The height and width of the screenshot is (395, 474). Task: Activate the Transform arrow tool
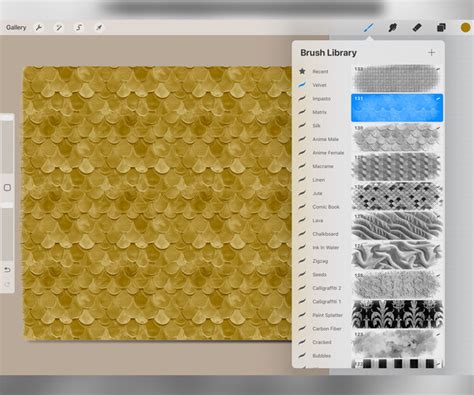(99, 28)
